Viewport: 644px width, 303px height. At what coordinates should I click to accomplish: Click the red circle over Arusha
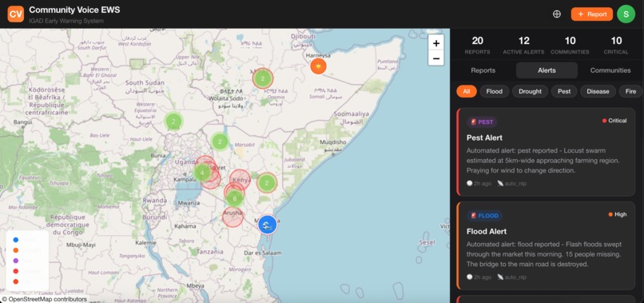pos(233,216)
